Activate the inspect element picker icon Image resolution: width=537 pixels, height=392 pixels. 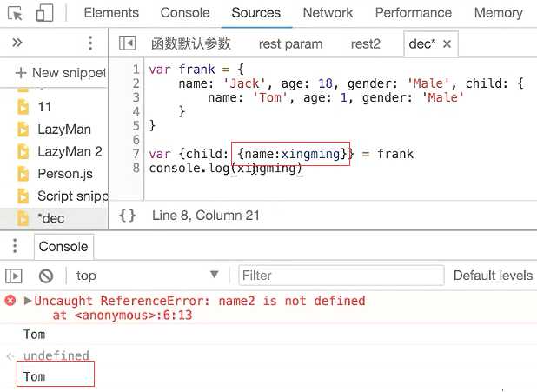pyautogui.click(x=15, y=13)
